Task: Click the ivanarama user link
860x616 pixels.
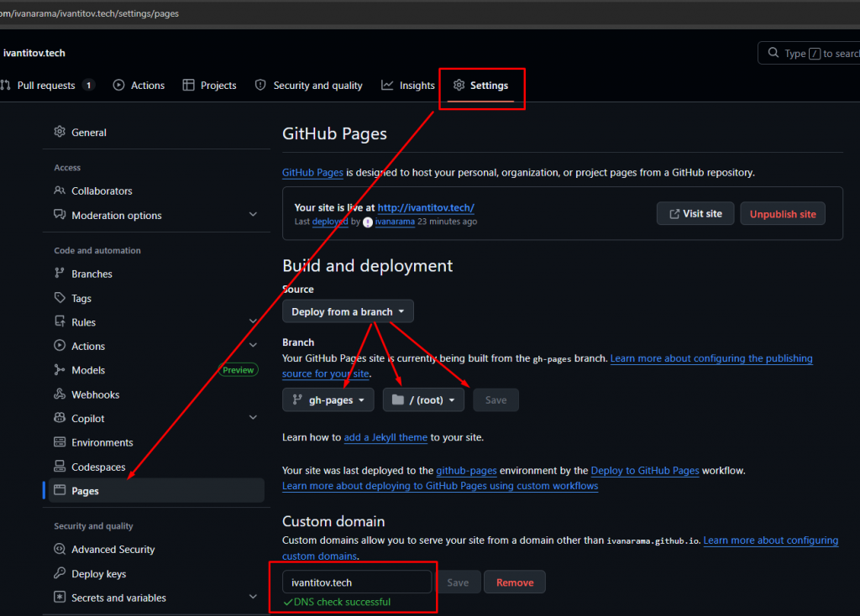Action: tap(395, 222)
